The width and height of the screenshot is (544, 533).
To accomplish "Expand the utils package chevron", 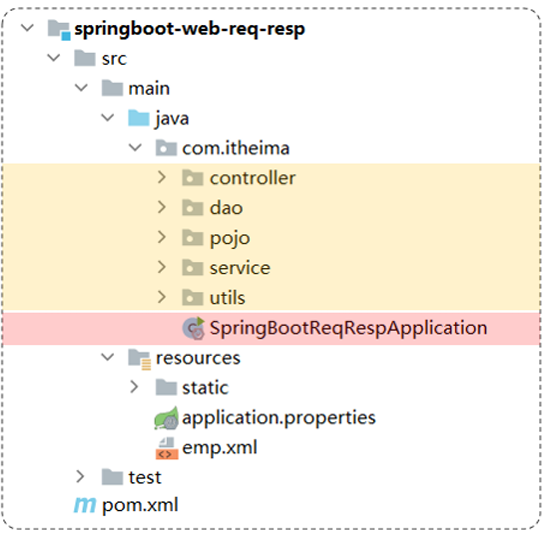I will [162, 297].
